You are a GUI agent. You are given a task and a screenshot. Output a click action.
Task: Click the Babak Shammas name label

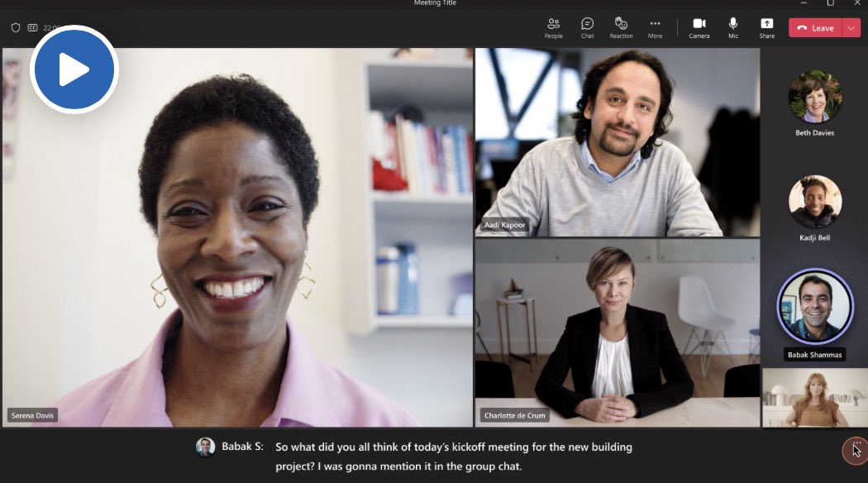815,355
